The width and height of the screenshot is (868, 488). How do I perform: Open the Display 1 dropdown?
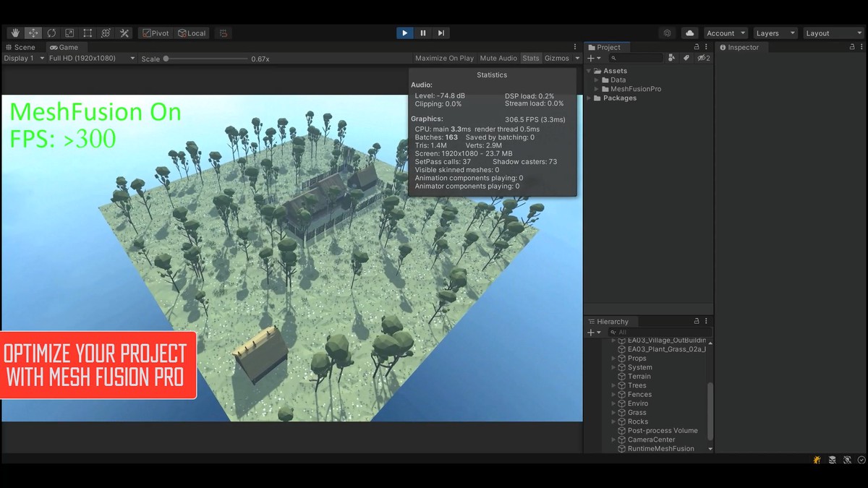click(24, 59)
